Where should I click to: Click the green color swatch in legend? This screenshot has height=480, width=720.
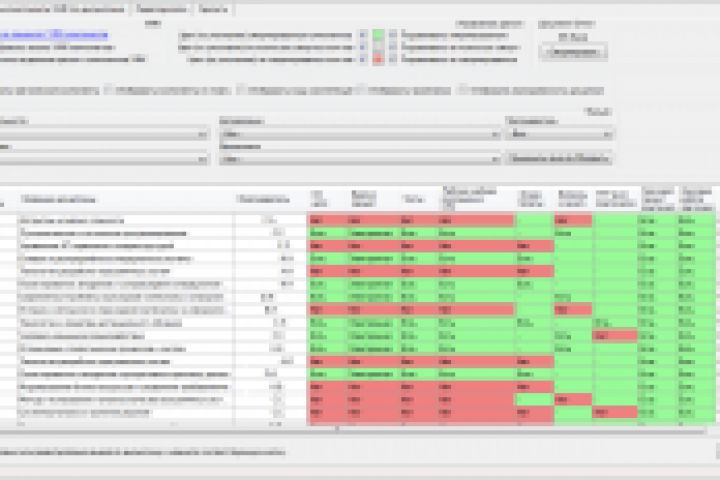coord(378,35)
